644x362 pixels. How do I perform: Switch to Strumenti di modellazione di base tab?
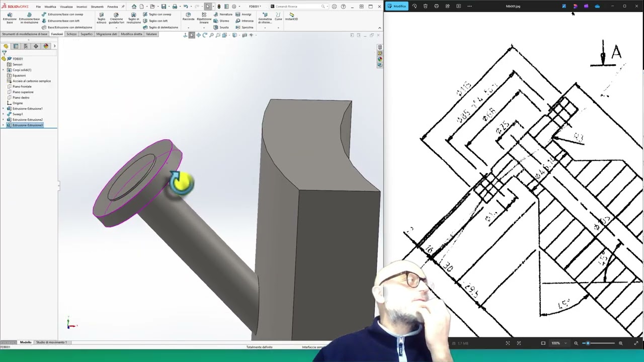tap(25, 34)
